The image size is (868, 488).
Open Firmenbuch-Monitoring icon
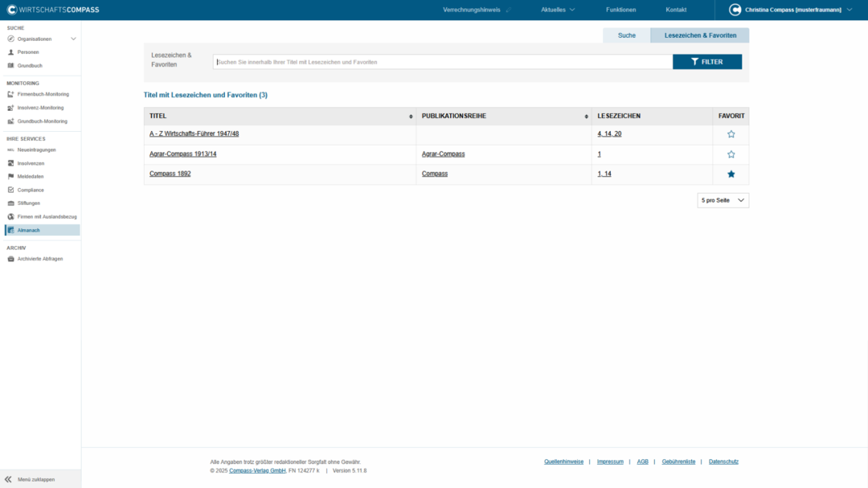pyautogui.click(x=10, y=94)
